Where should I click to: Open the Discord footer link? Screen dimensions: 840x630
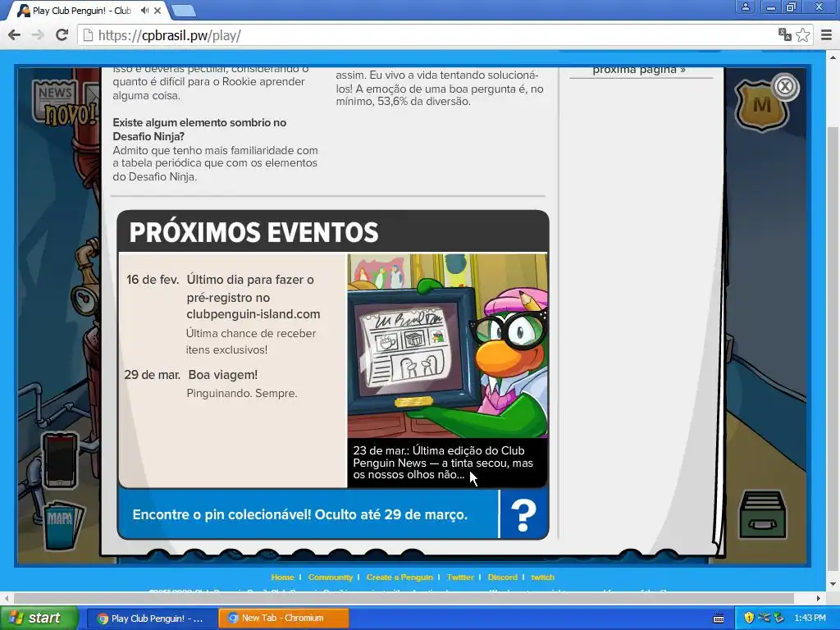click(503, 577)
